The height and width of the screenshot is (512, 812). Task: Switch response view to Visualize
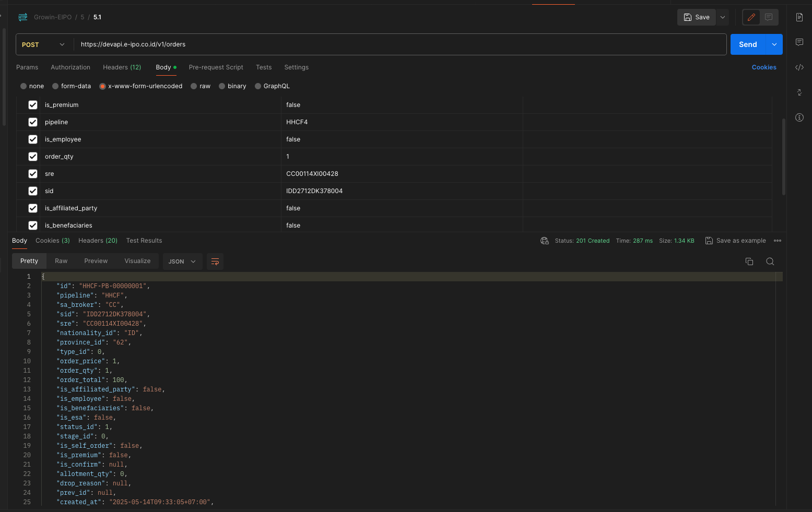137,261
